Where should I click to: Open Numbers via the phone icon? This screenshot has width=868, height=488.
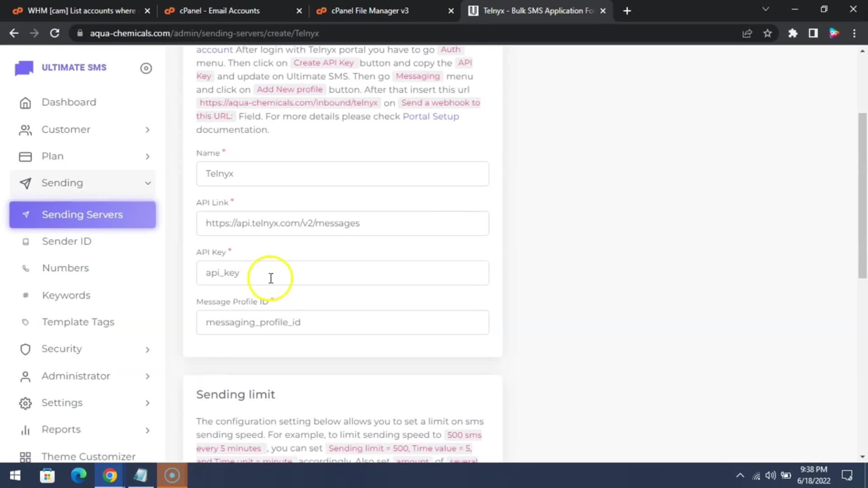click(x=26, y=268)
